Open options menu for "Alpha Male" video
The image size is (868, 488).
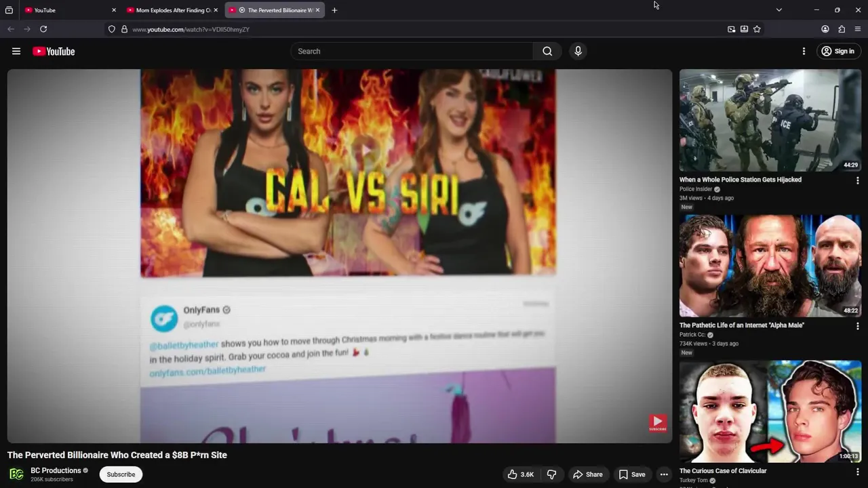point(857,327)
